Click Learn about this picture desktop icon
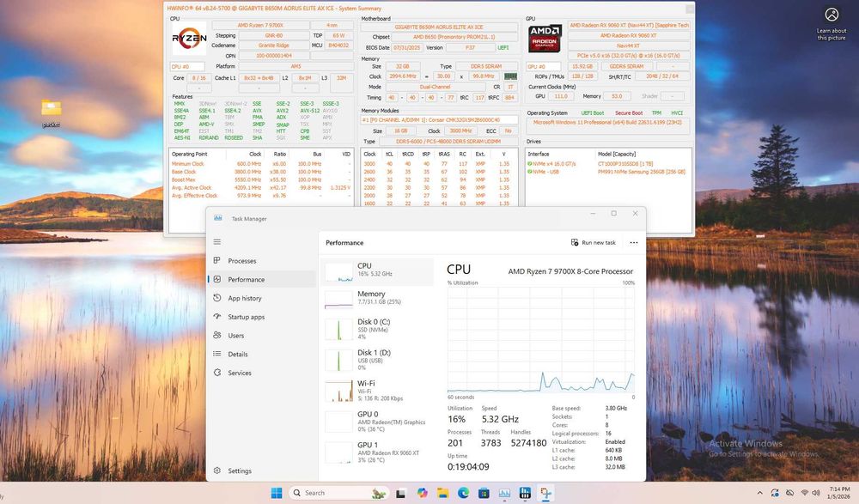 831,23
